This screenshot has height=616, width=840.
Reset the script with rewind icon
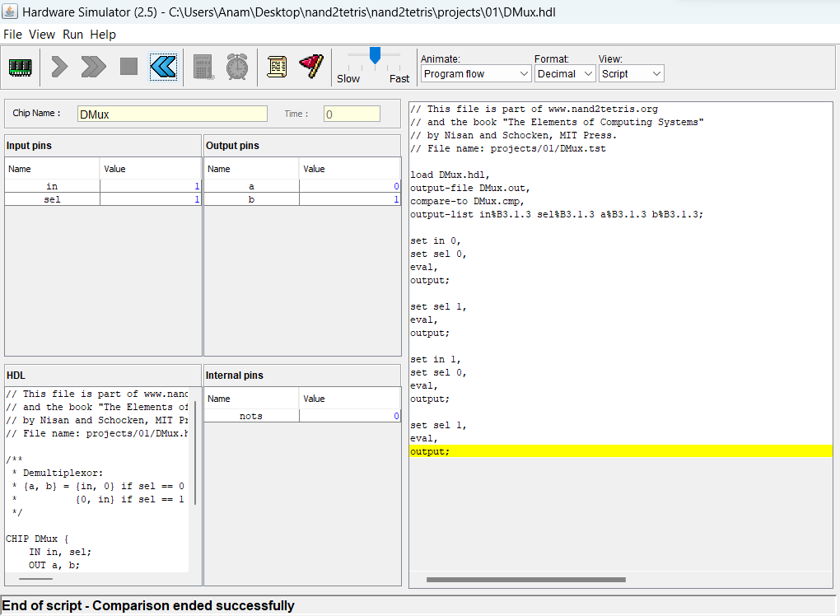tap(163, 68)
